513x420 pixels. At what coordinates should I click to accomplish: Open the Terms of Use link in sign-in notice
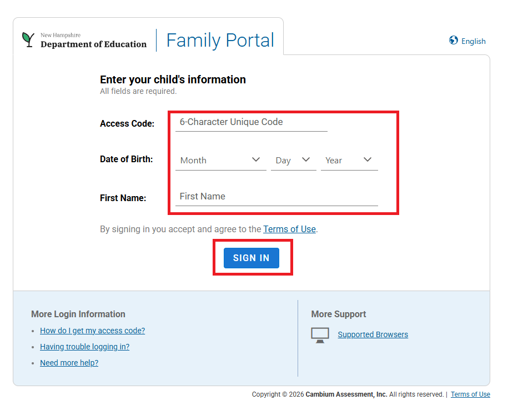(289, 229)
